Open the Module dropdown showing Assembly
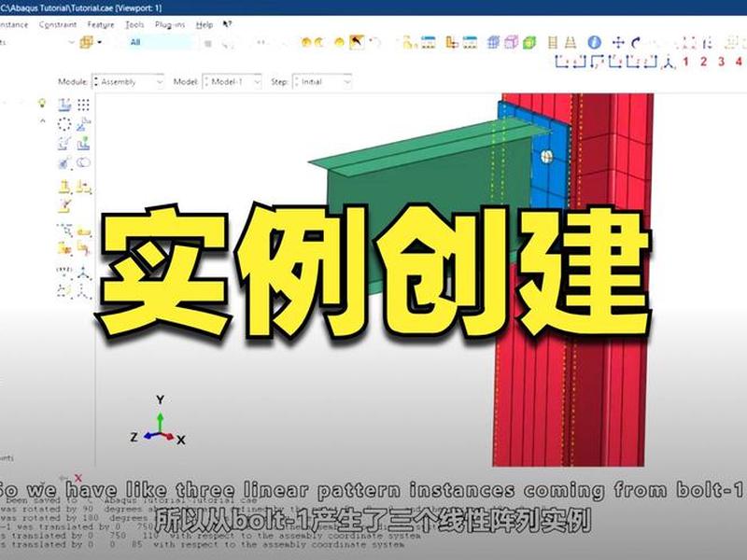 tap(128, 82)
